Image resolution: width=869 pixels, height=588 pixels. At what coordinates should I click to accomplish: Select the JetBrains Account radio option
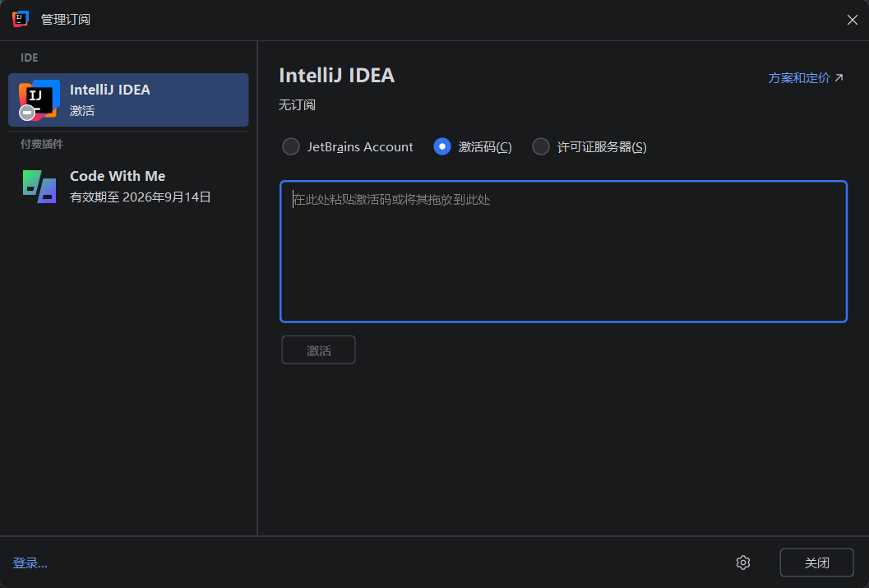coord(291,146)
